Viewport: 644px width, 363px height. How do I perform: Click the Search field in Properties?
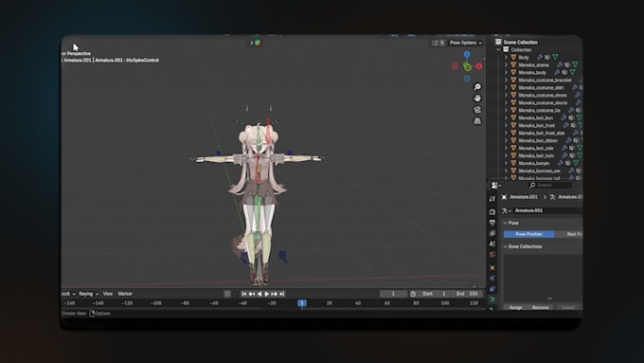click(550, 186)
